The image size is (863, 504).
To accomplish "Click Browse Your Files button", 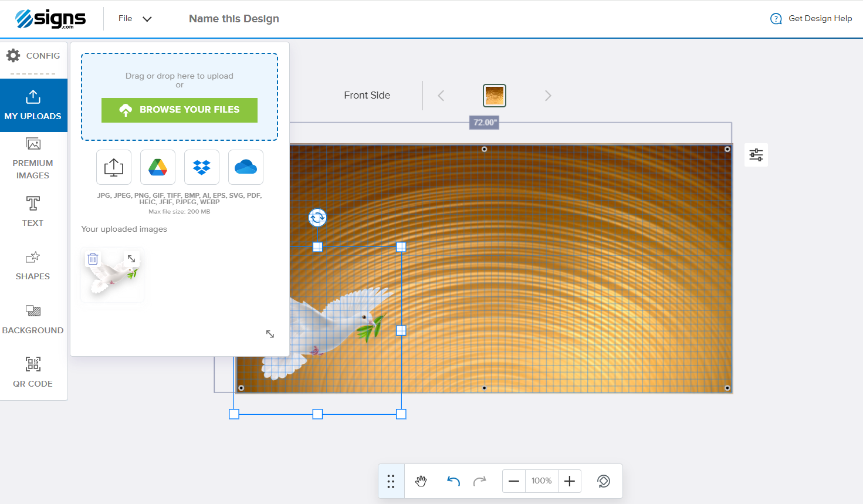I will pos(180,110).
